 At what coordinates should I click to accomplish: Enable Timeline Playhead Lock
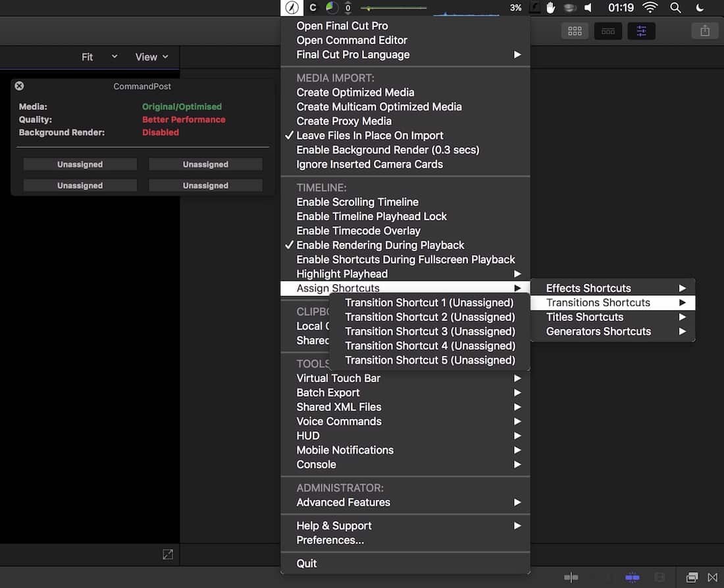tap(405, 216)
